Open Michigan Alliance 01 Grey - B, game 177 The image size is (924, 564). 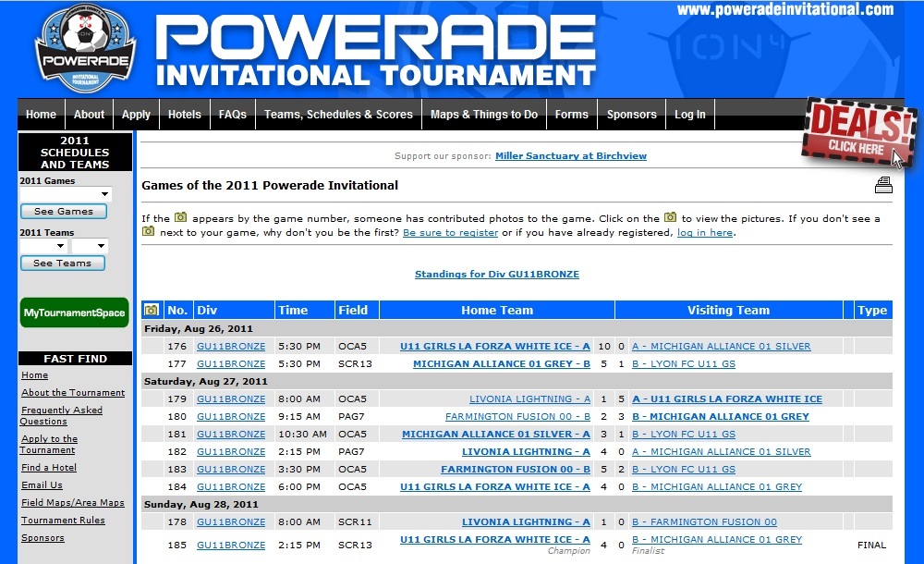pos(502,364)
